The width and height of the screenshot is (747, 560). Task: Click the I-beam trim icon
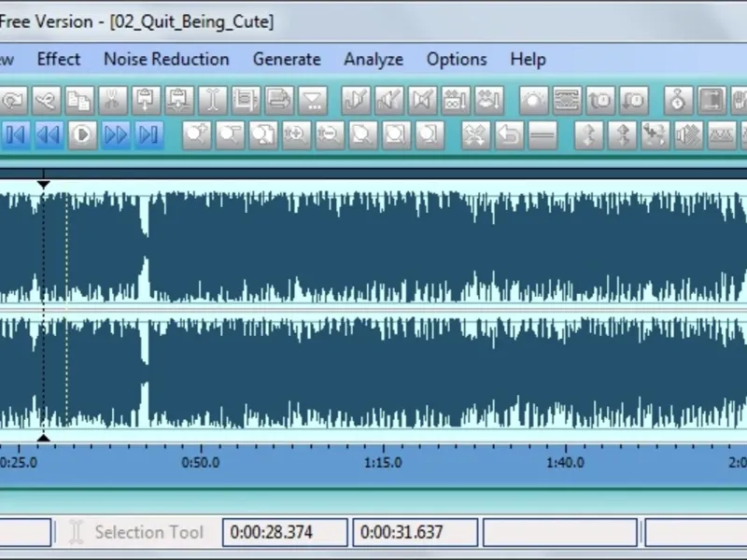tap(213, 101)
